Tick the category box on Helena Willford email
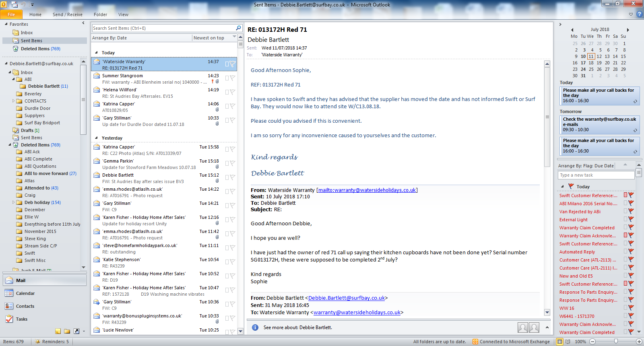This screenshot has width=644, height=346. [x=227, y=92]
